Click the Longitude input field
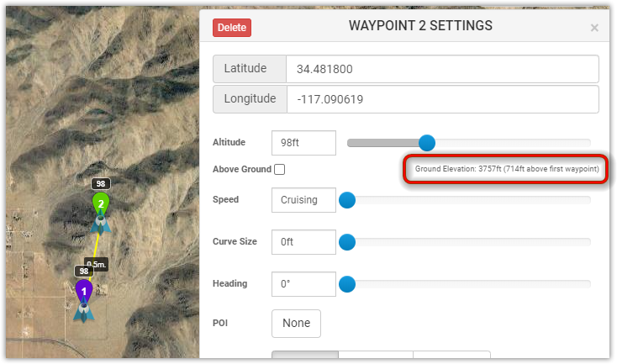Viewport: 617px width, 364px height. [x=443, y=99]
